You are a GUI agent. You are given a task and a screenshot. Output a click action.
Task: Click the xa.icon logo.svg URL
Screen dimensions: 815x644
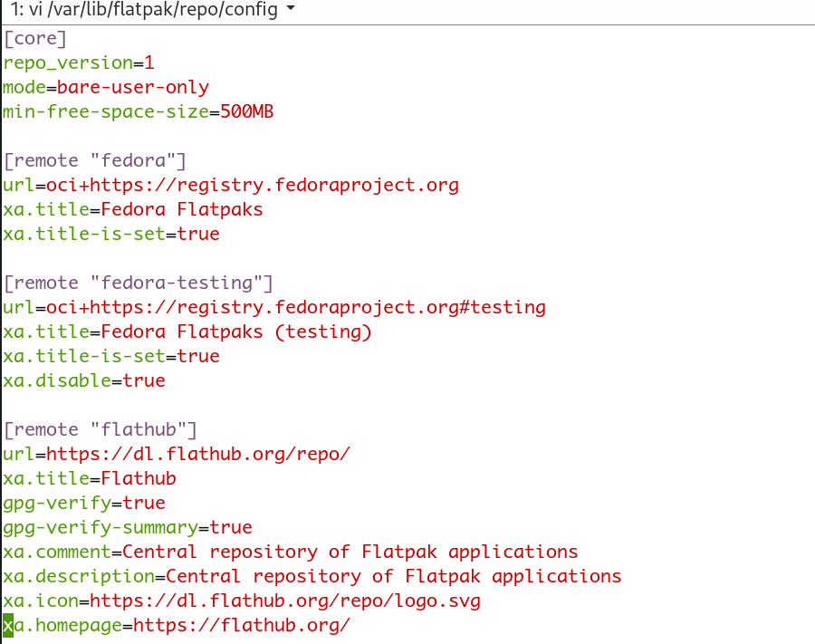285,601
